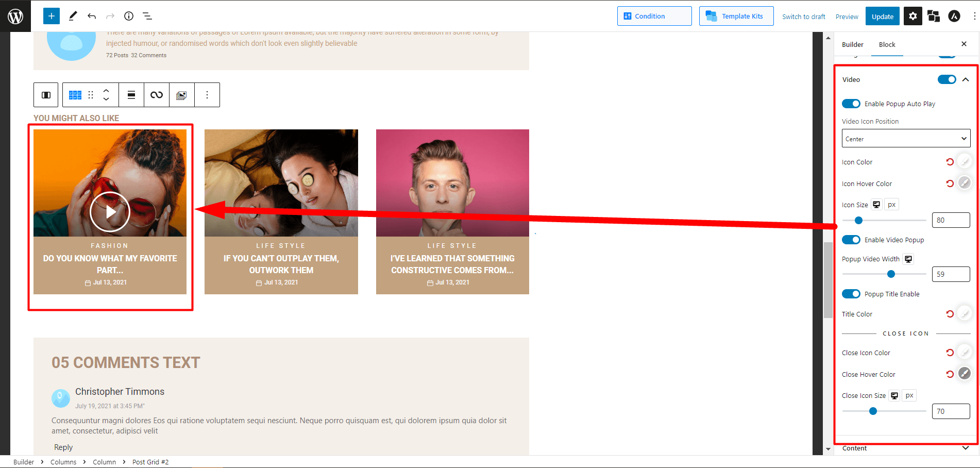The width and height of the screenshot is (980, 468).
Task: Open the gallery/media icon in block toolbar
Action: click(182, 95)
